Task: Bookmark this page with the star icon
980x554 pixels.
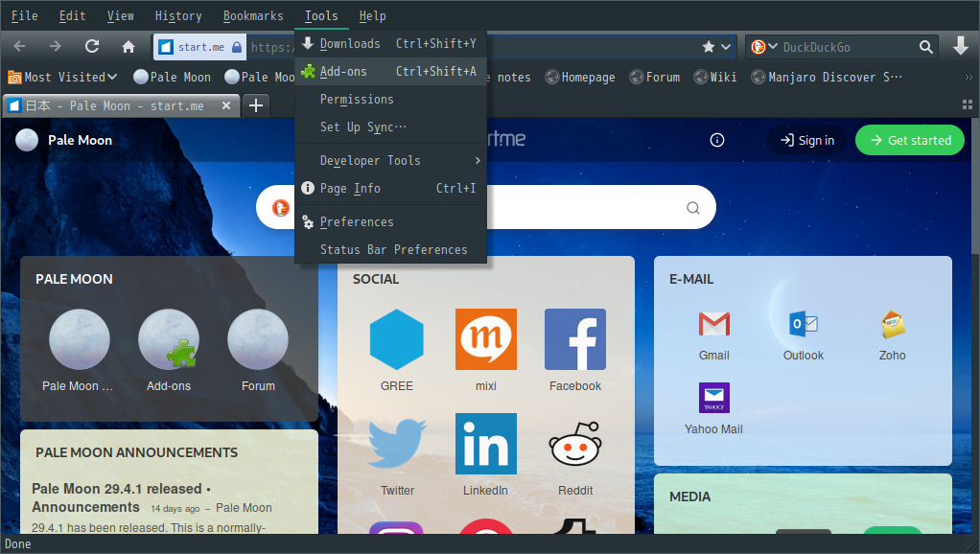Action: pyautogui.click(x=708, y=47)
